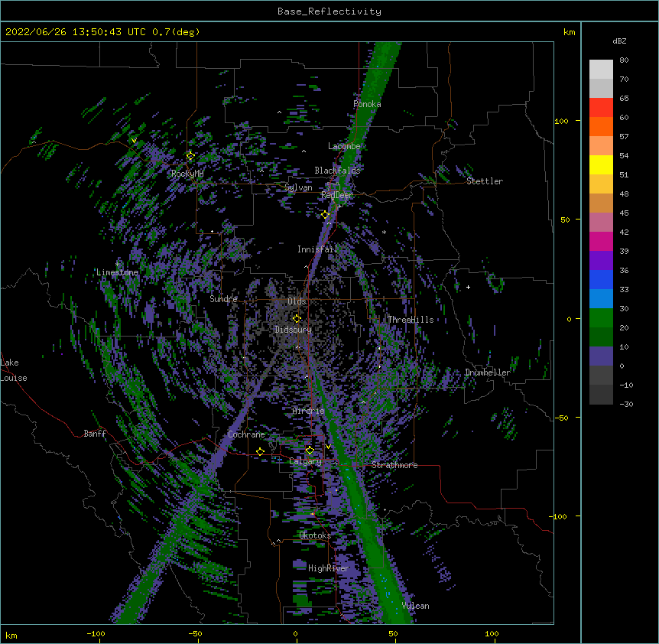Click the km unit label at bottom left
The image size is (659, 644).
[x=11, y=635]
